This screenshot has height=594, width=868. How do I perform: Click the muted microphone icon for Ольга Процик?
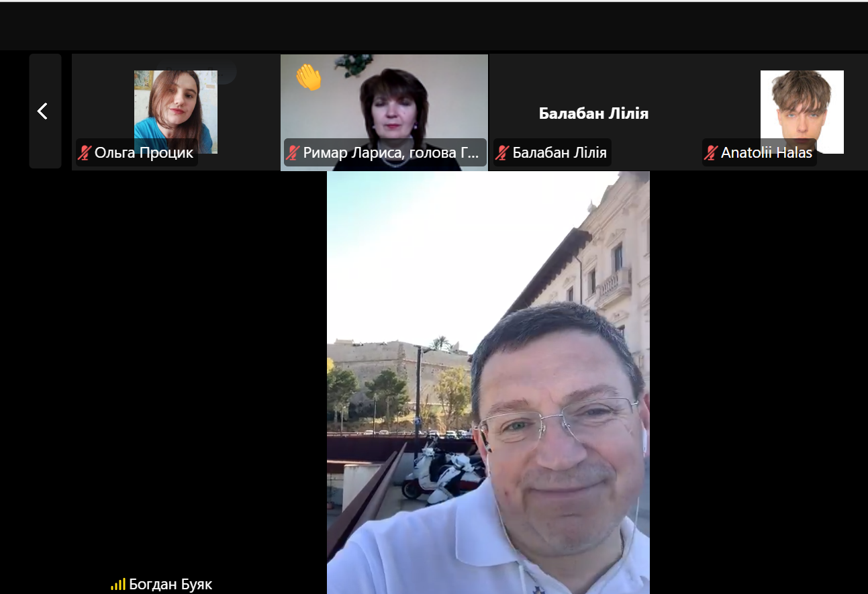(x=85, y=153)
